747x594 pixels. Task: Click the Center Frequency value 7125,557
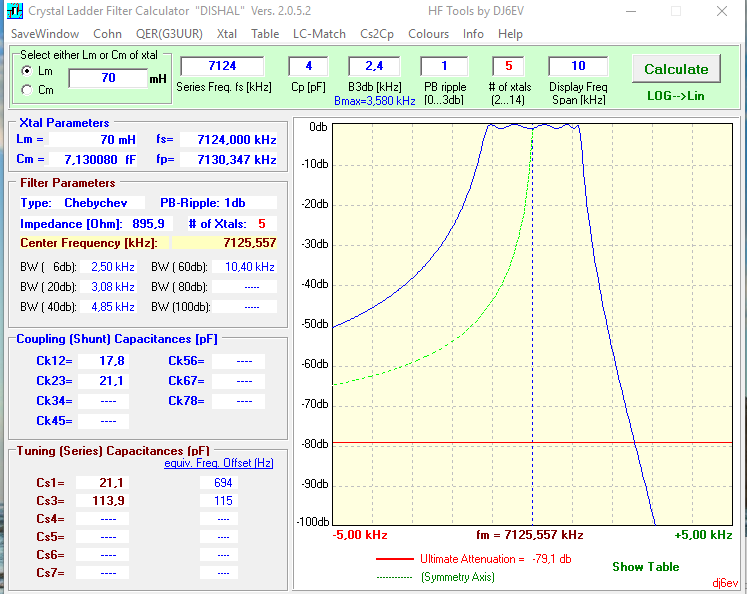point(224,243)
